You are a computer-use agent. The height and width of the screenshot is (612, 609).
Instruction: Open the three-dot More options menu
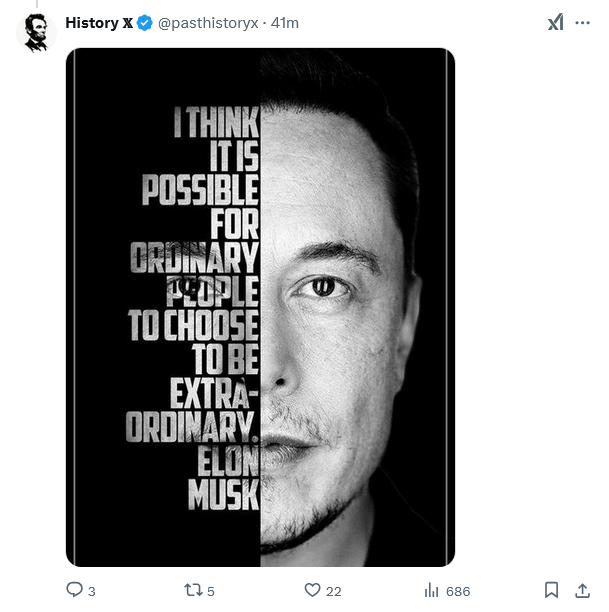pyautogui.click(x=583, y=23)
